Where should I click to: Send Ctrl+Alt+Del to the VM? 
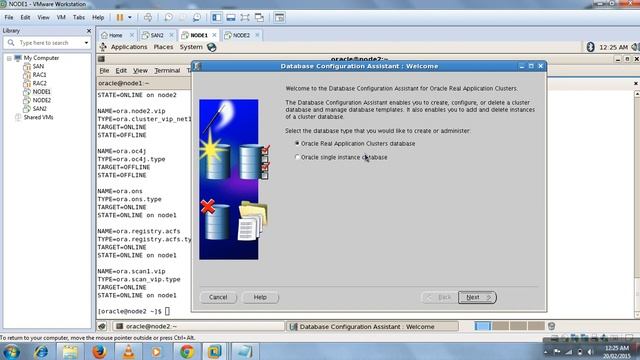coord(148,18)
